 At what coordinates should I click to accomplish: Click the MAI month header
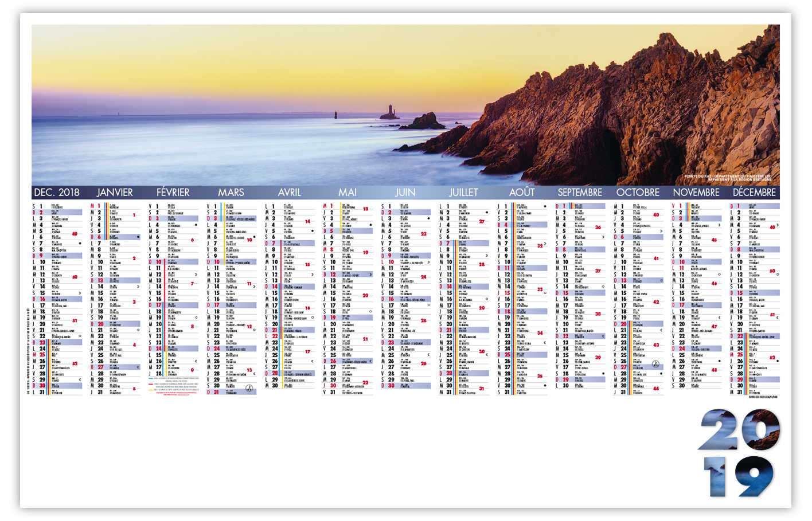tap(348, 193)
